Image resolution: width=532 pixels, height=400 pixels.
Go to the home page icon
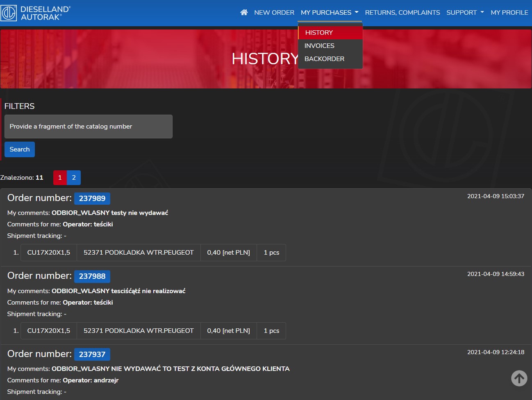coord(244,13)
